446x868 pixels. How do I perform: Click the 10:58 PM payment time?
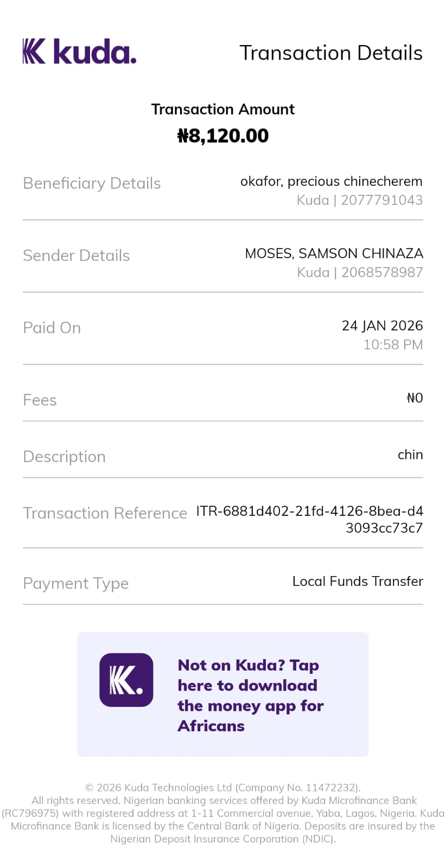(x=393, y=344)
